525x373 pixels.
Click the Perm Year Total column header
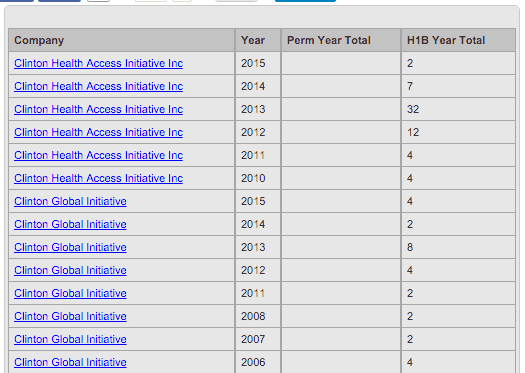[341, 40]
